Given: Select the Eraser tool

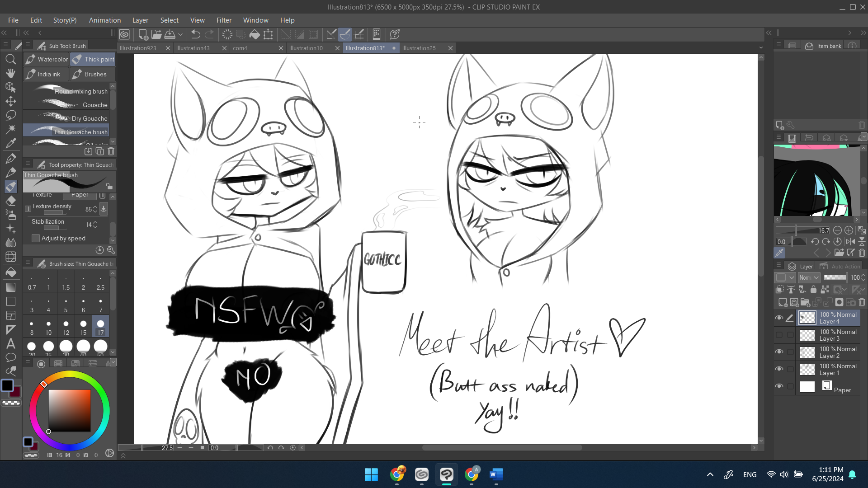Looking at the screenshot, I should click(x=11, y=201).
